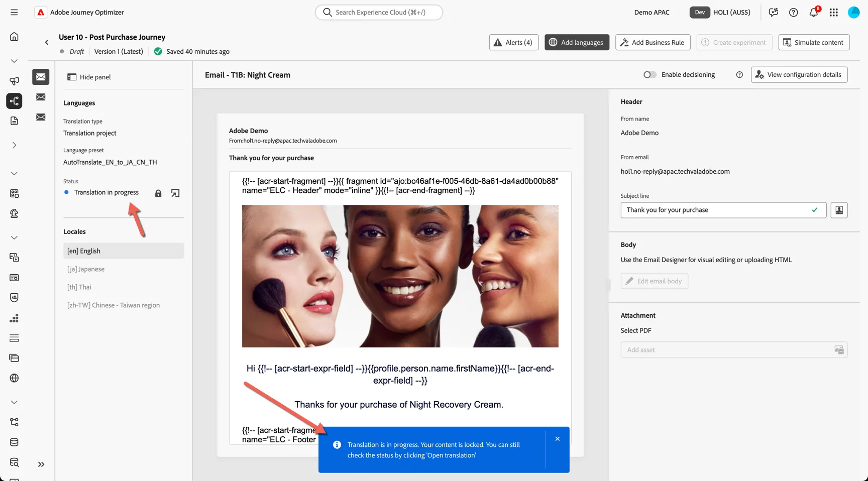Open the notifications bell
Viewport: 868px width, 481px height.
[814, 13]
